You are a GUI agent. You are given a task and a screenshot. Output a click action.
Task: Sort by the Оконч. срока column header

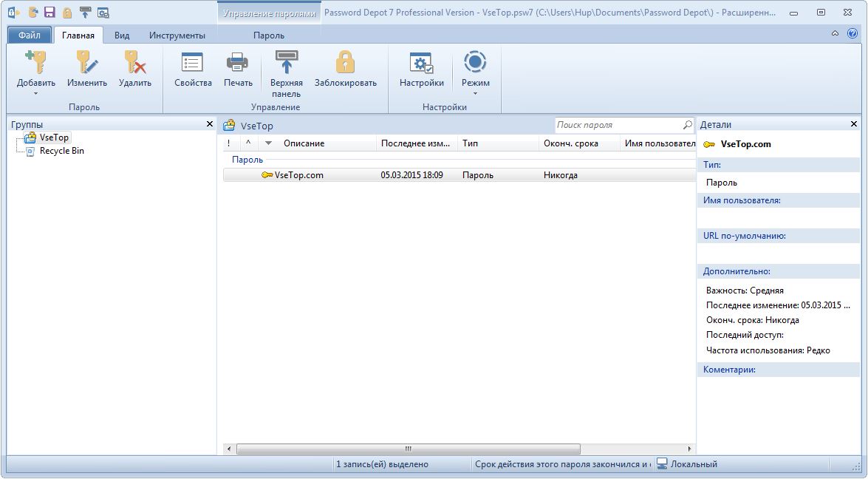click(580, 143)
